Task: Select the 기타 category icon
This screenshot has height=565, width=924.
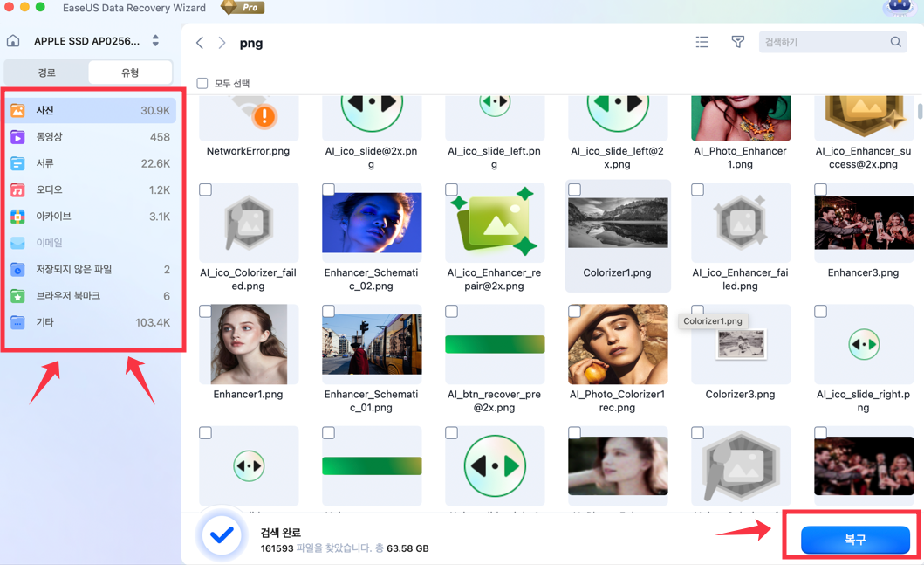Action: point(17,322)
